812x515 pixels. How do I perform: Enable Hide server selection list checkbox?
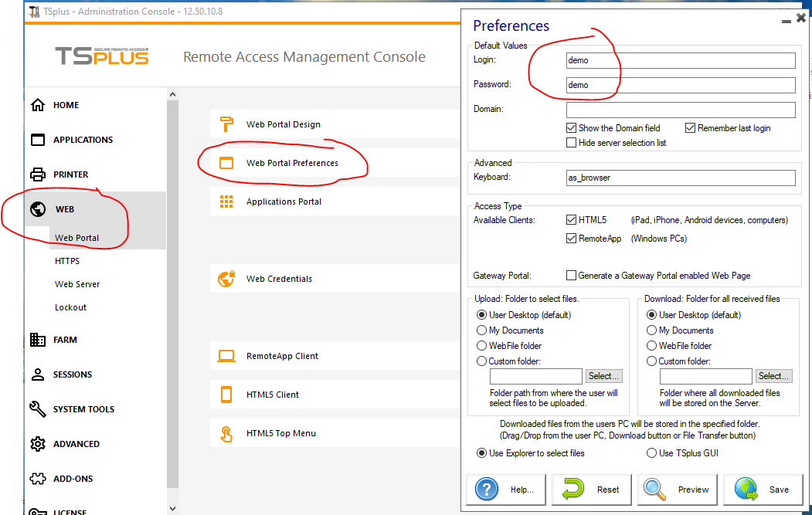pyautogui.click(x=572, y=143)
